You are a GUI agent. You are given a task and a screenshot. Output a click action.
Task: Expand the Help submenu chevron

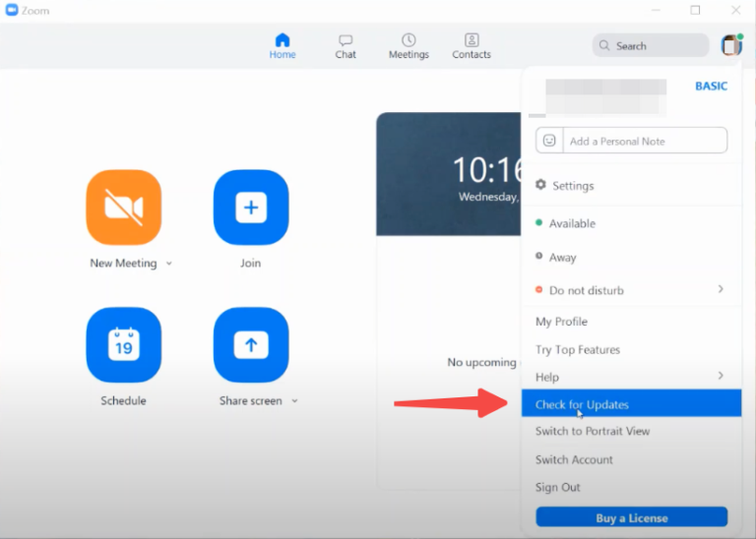721,375
